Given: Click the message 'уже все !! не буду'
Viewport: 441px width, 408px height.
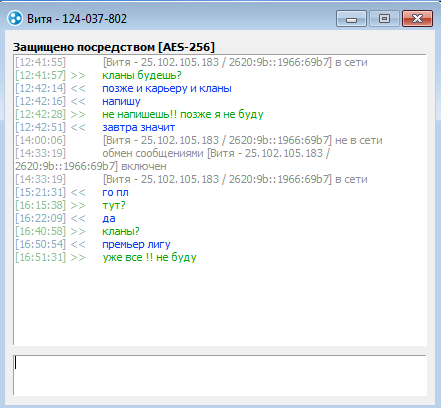Looking at the screenshot, I should [x=149, y=257].
